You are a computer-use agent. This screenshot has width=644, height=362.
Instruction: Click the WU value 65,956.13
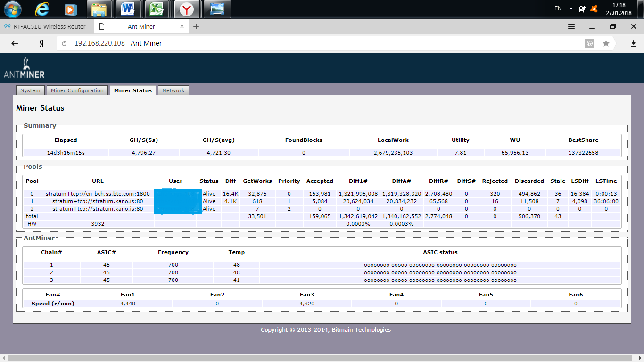pos(515,153)
